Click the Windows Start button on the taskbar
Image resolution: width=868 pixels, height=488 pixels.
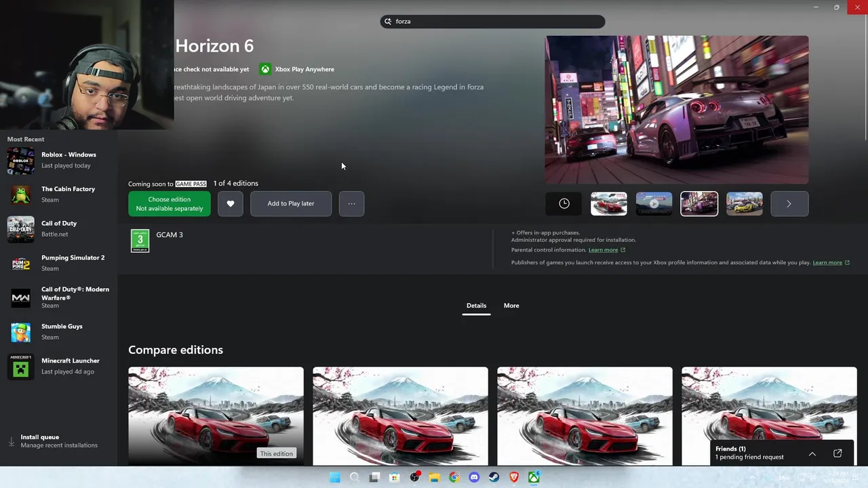click(x=334, y=478)
